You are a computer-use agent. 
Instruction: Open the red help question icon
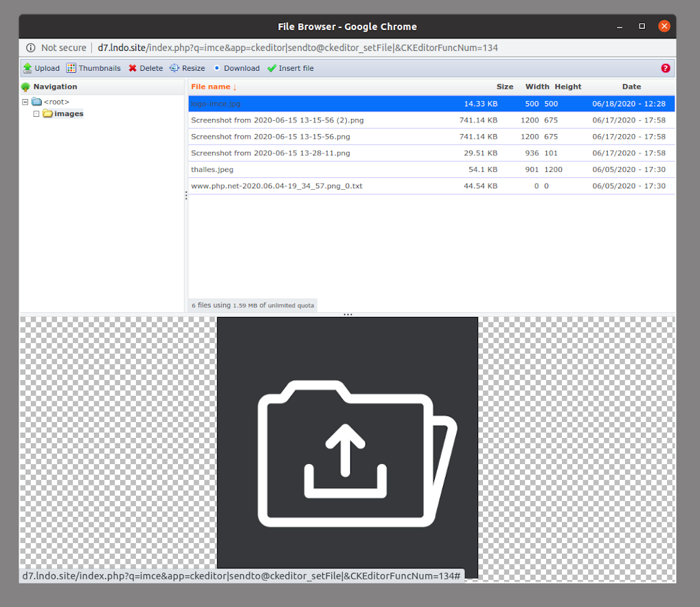pos(665,68)
